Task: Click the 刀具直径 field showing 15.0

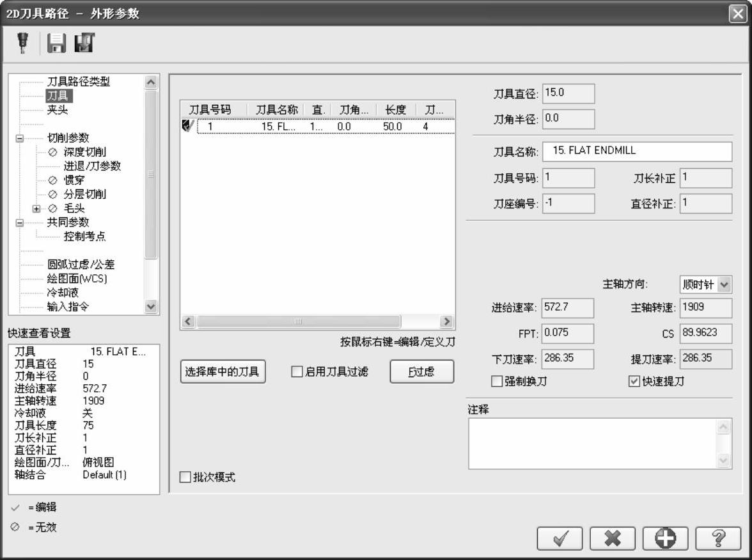Action: click(568, 93)
